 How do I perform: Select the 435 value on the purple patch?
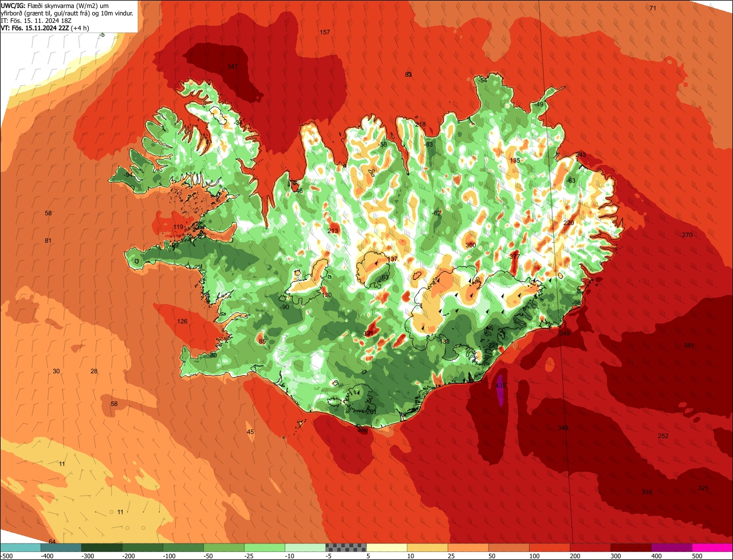[x=501, y=385]
